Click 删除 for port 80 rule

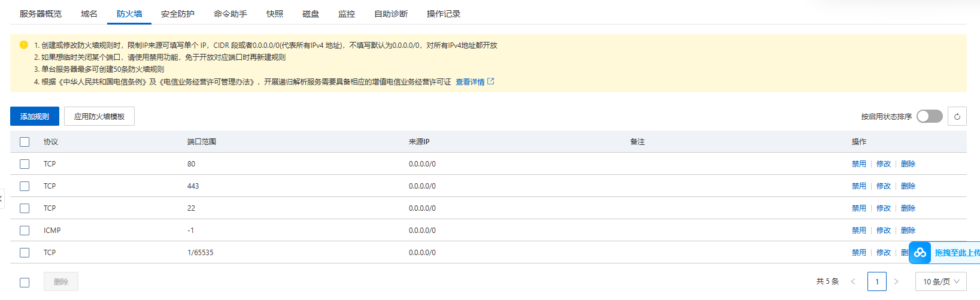(x=908, y=164)
